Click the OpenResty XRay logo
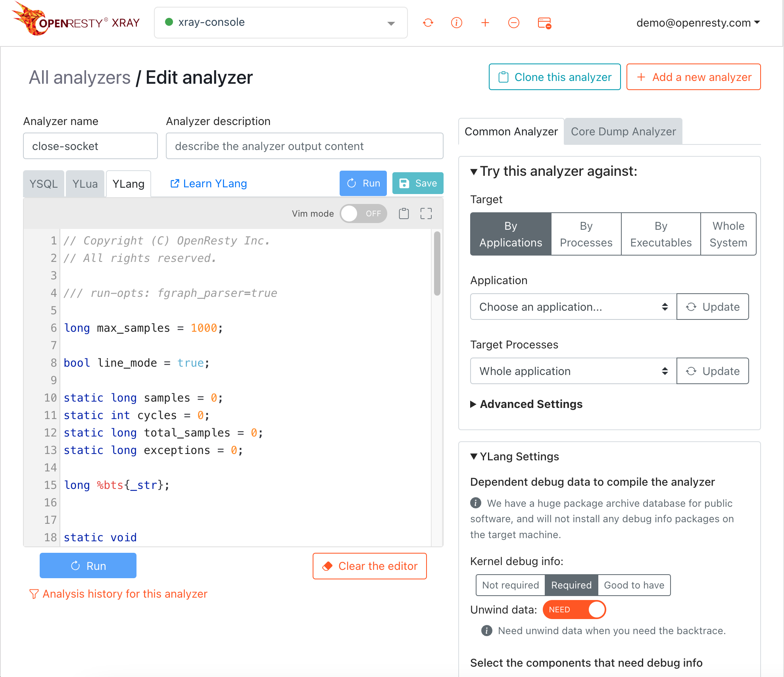This screenshot has width=784, height=677. tap(76, 20)
